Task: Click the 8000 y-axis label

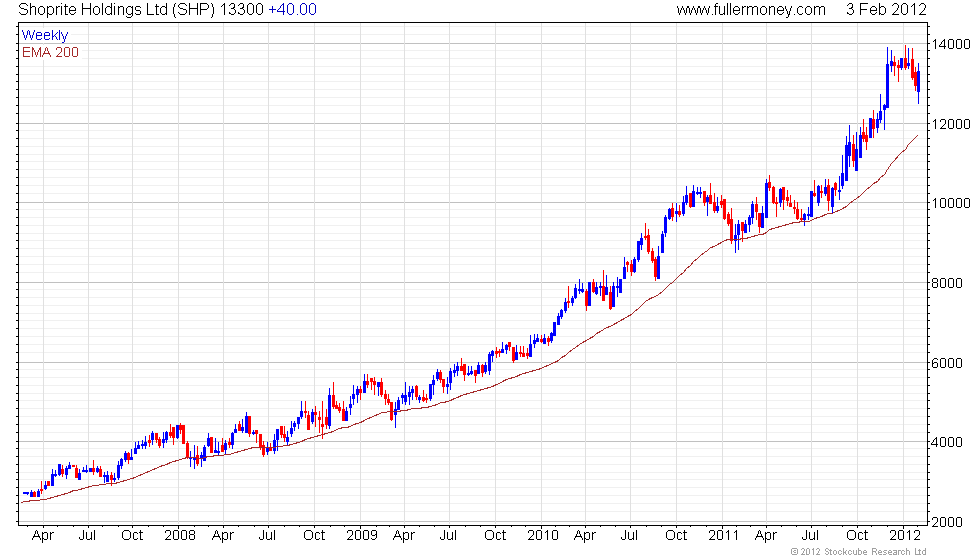Action: click(x=947, y=283)
